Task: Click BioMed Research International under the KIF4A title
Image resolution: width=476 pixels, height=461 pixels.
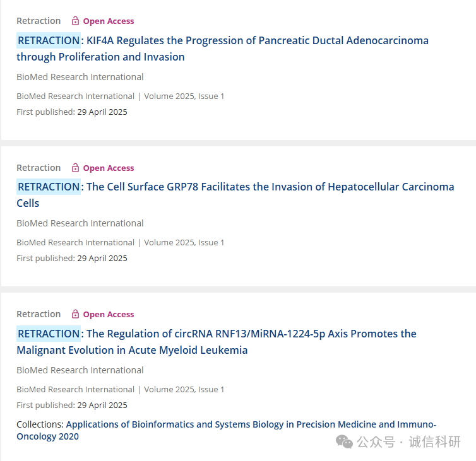Action: [80, 77]
